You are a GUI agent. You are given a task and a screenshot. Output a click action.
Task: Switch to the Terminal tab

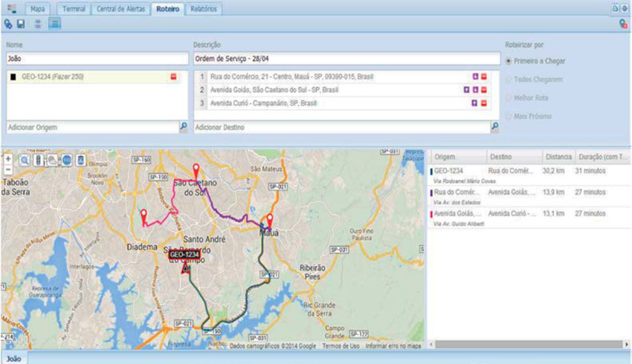click(x=74, y=9)
